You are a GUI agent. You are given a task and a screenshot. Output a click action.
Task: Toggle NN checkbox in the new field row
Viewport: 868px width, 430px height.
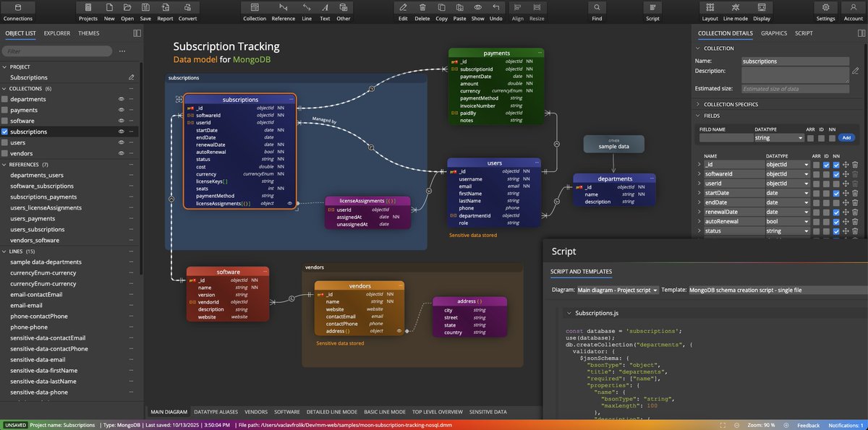coord(831,138)
